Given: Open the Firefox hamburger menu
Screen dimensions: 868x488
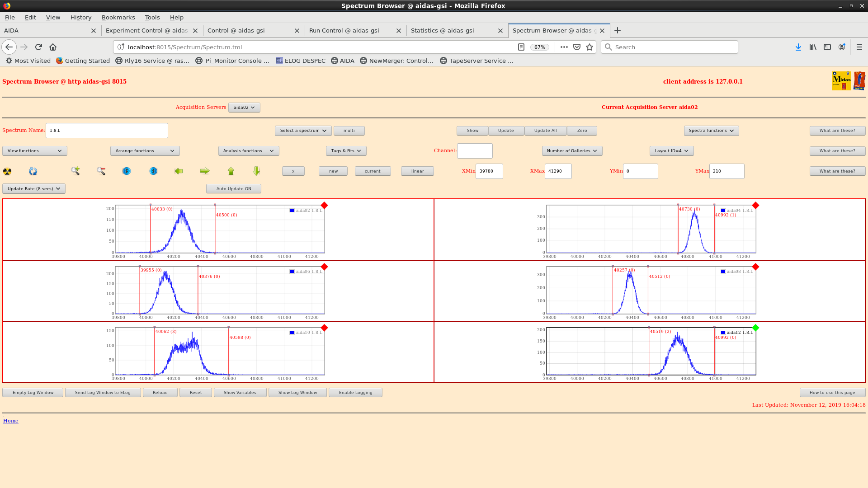Looking at the screenshot, I should coord(859,47).
